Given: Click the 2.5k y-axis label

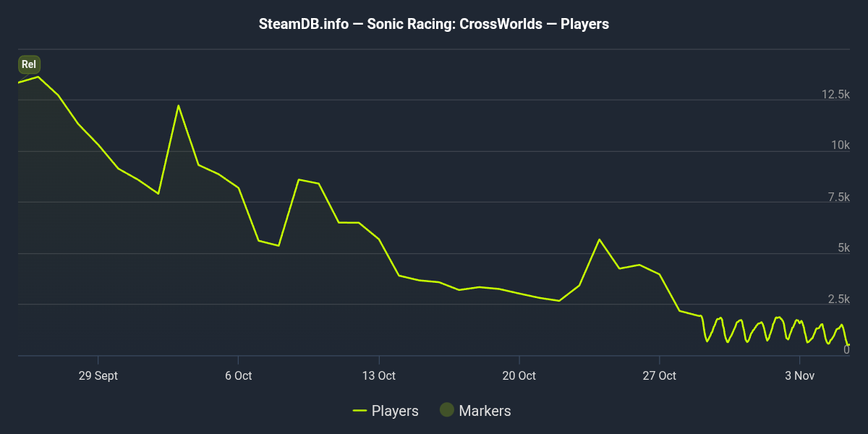Looking at the screenshot, I should coord(838,299).
